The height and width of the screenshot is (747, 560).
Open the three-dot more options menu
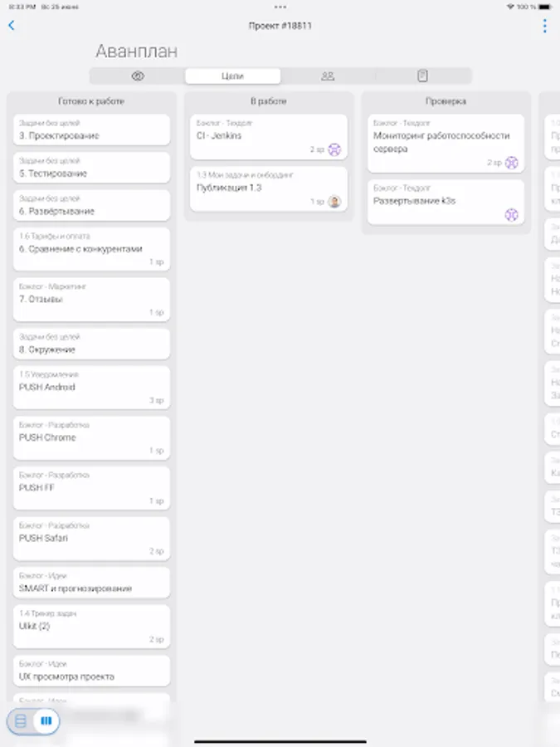[544, 26]
